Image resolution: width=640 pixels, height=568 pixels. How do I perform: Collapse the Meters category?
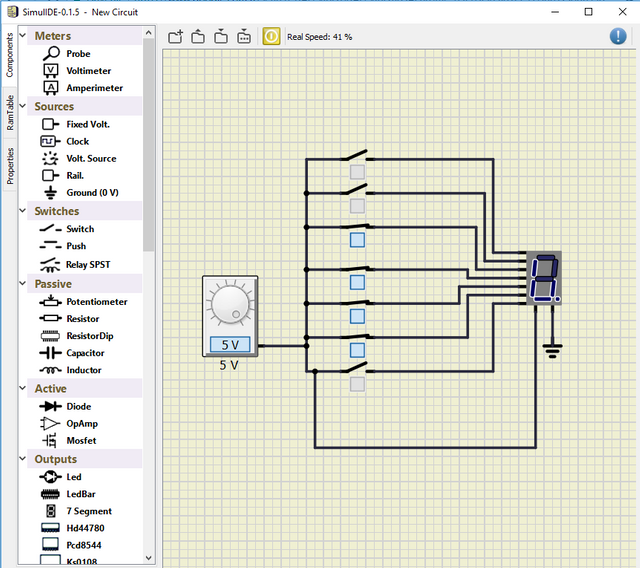23,36
